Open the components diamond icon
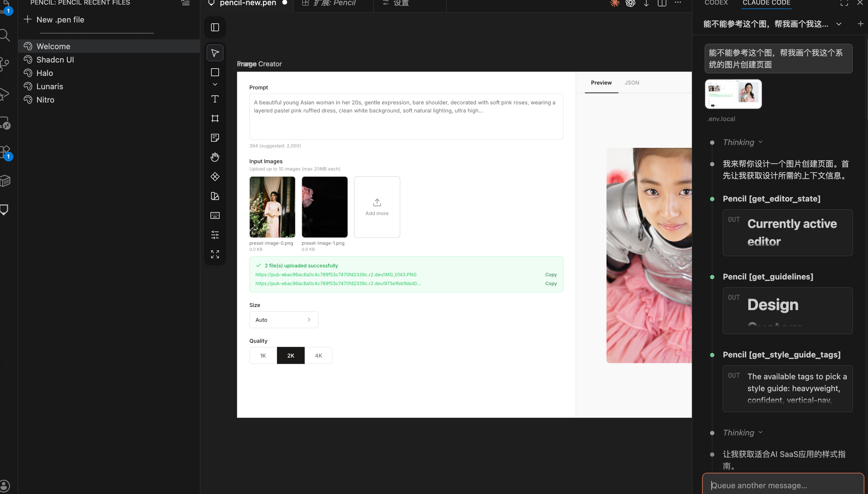 pyautogui.click(x=215, y=176)
